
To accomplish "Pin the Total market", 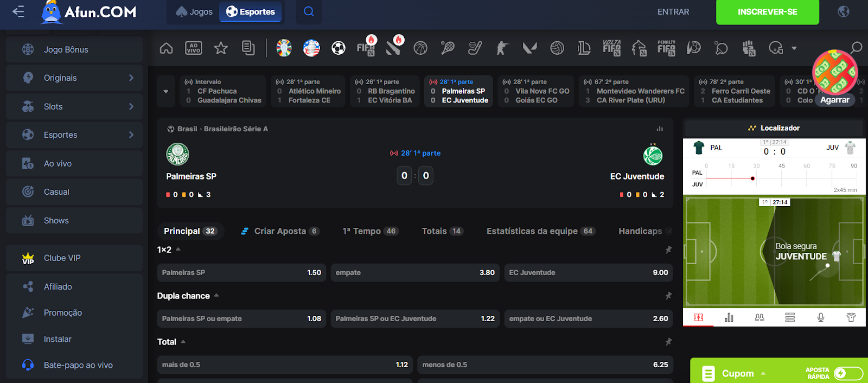I will pos(668,342).
